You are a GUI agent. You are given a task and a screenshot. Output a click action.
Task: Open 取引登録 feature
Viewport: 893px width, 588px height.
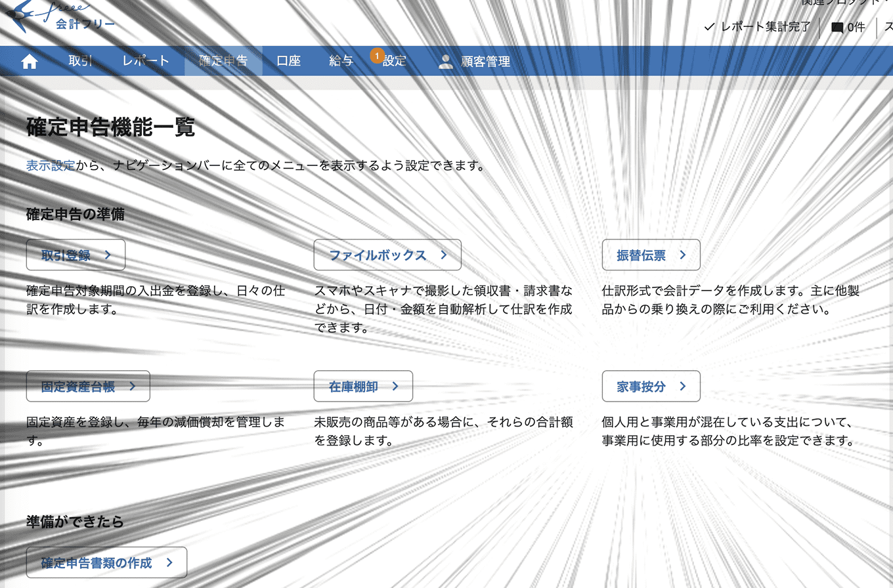click(x=76, y=255)
